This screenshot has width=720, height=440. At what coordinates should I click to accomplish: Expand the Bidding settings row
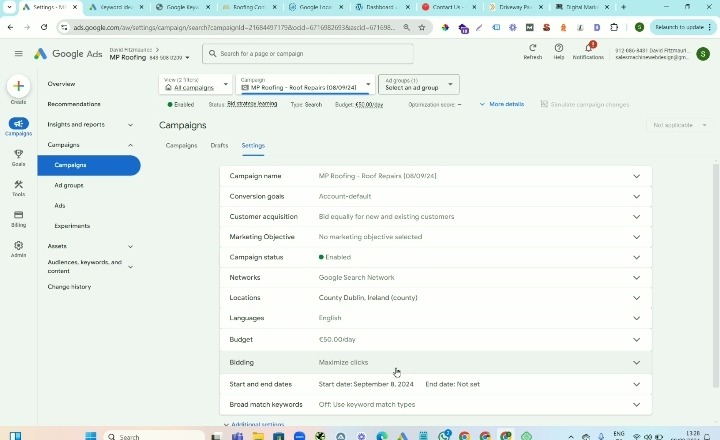click(636, 363)
